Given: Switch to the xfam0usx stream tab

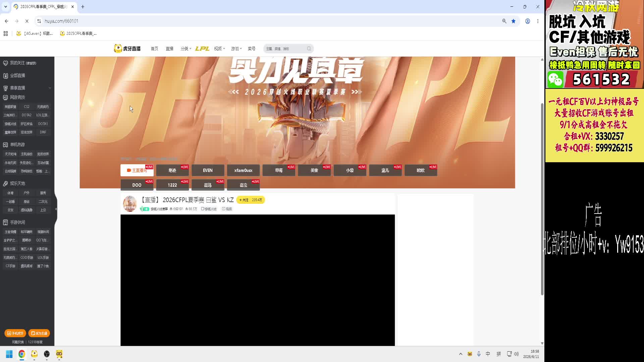Looking at the screenshot, I should click(243, 170).
